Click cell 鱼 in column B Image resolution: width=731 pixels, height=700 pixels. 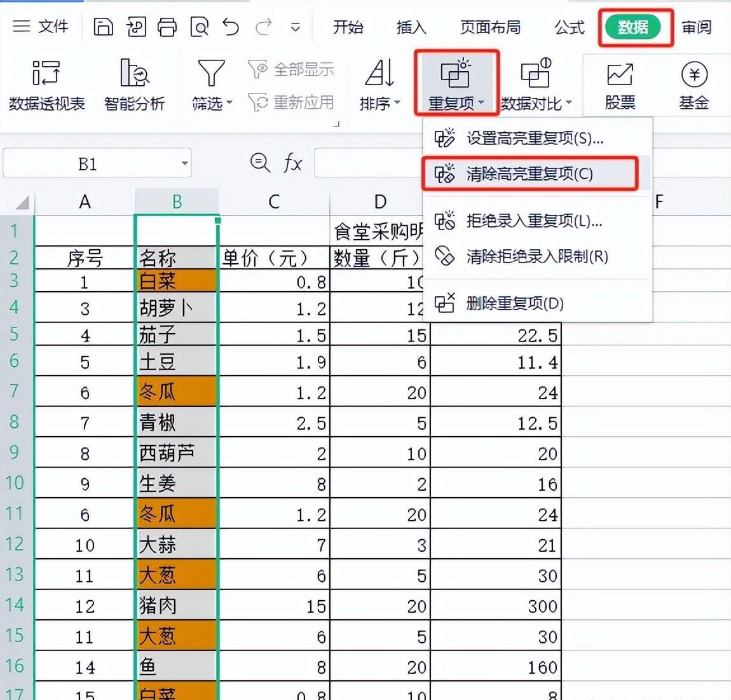click(176, 666)
